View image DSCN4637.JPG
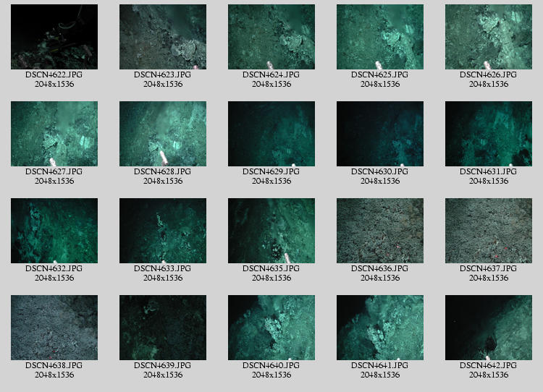 [489, 231]
